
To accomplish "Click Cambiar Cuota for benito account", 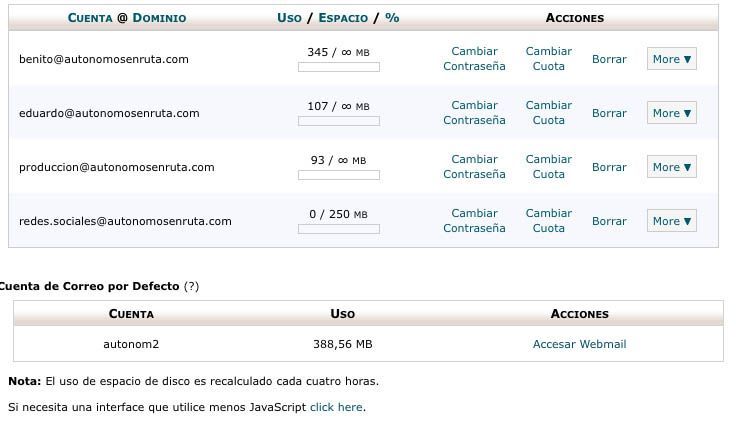I will (549, 59).
